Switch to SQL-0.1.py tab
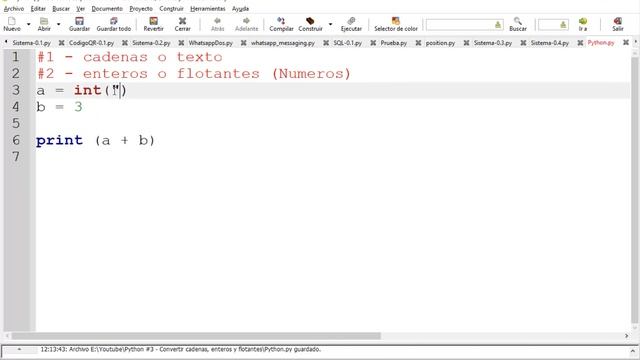 [x=347, y=43]
